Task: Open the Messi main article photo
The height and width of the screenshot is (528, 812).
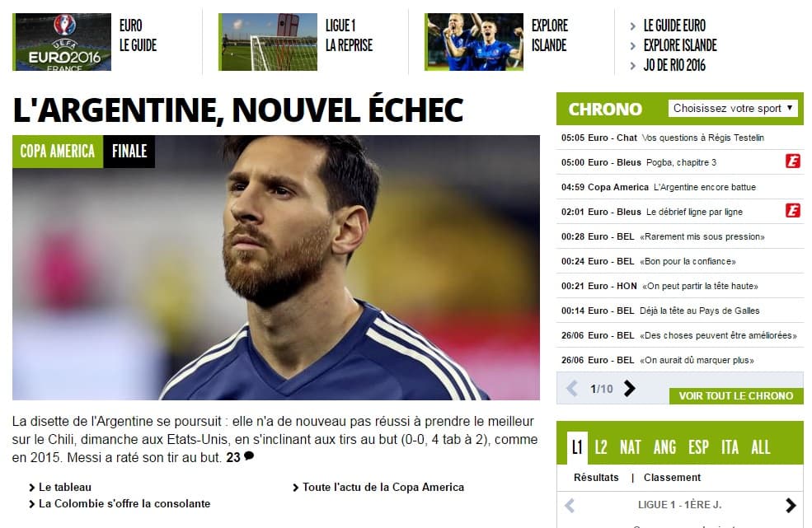Action: [x=276, y=267]
